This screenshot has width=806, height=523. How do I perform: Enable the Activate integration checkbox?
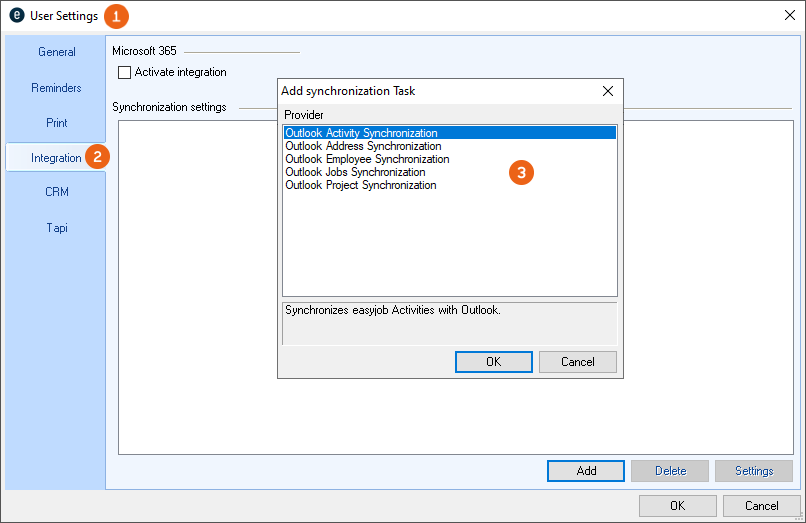(x=125, y=72)
